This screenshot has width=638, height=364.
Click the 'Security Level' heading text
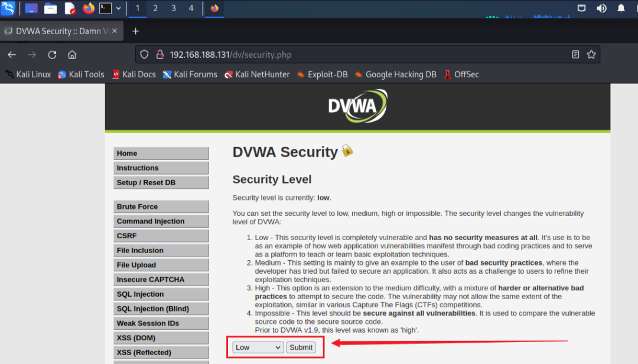pos(272,179)
